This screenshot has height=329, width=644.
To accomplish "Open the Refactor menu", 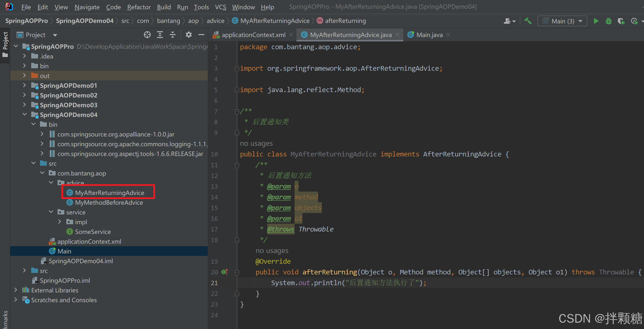I will [x=139, y=7].
